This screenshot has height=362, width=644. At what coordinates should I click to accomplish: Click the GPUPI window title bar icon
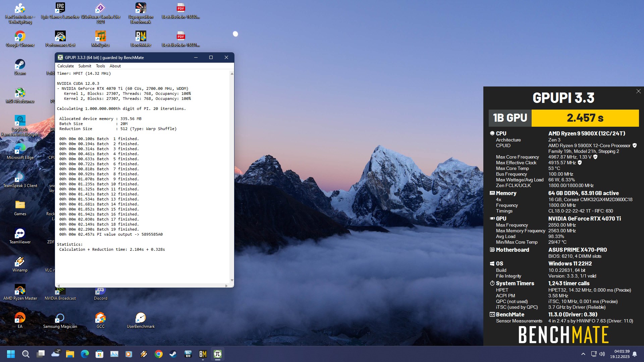60,58
